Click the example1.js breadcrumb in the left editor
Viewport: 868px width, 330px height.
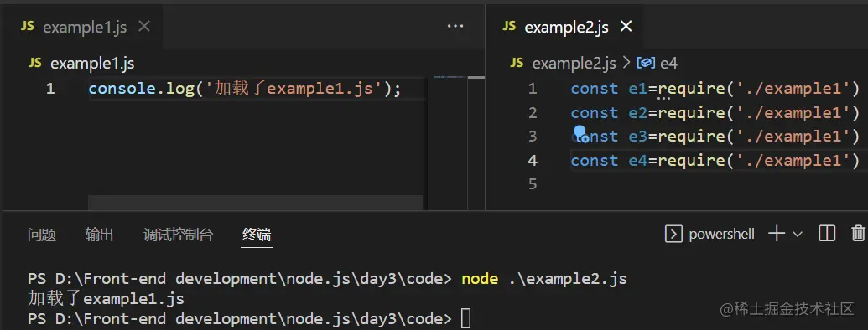tap(92, 64)
